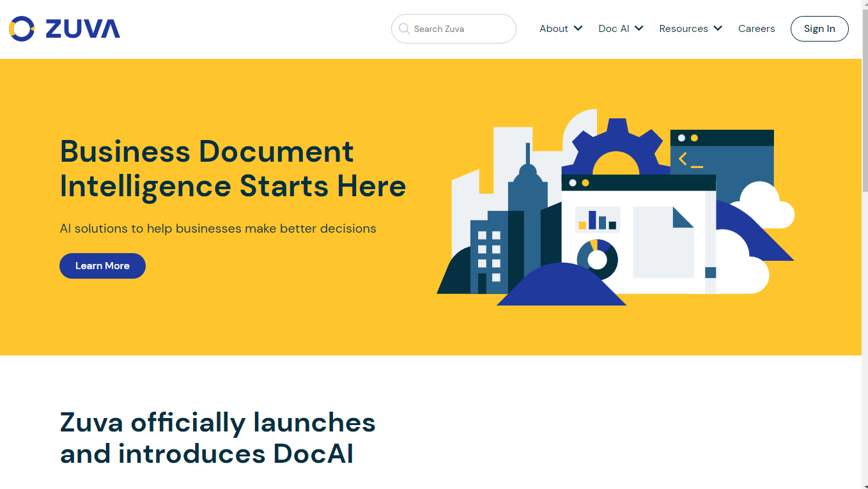Expand the About dropdown chevron

pyautogui.click(x=578, y=29)
